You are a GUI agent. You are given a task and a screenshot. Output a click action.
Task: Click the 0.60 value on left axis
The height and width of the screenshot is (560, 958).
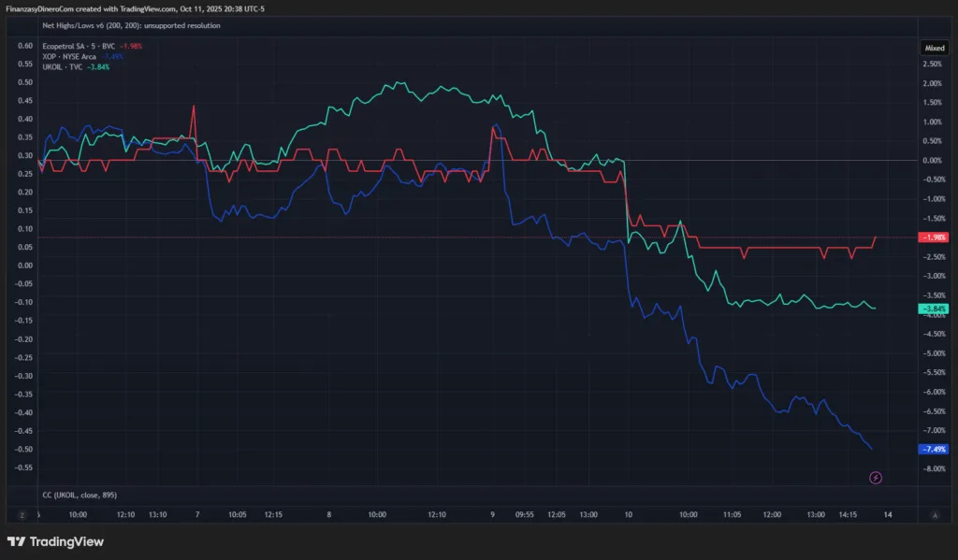pos(25,45)
